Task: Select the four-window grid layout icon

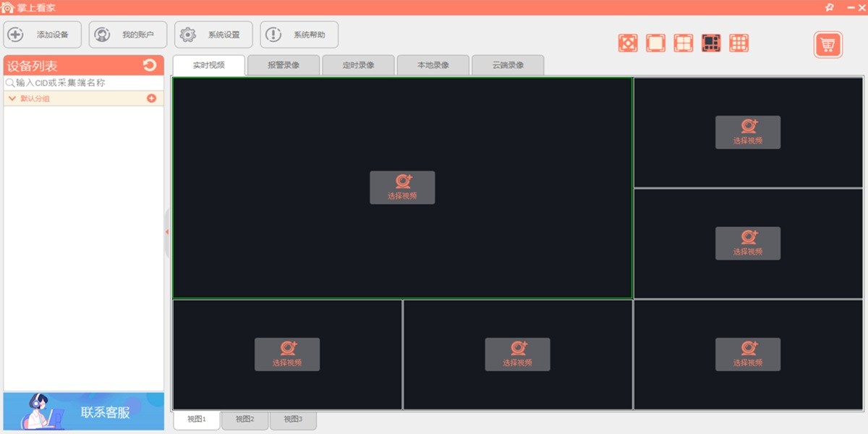Action: coord(684,43)
